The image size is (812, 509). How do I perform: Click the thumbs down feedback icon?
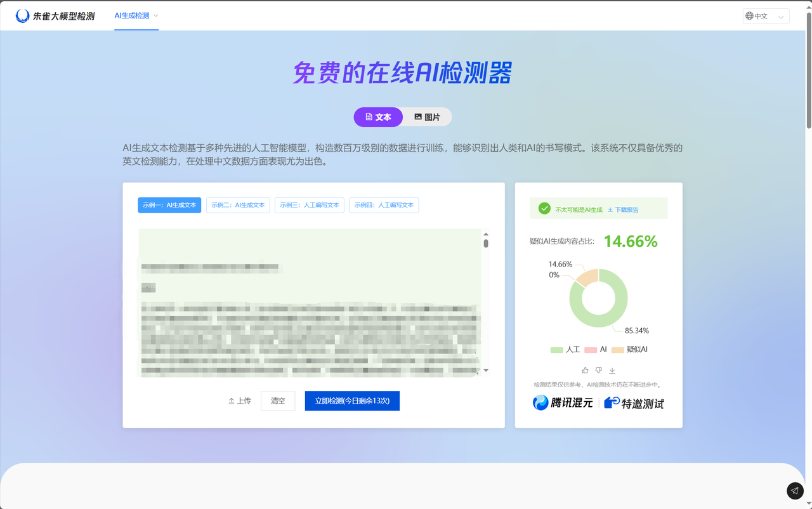click(x=598, y=370)
